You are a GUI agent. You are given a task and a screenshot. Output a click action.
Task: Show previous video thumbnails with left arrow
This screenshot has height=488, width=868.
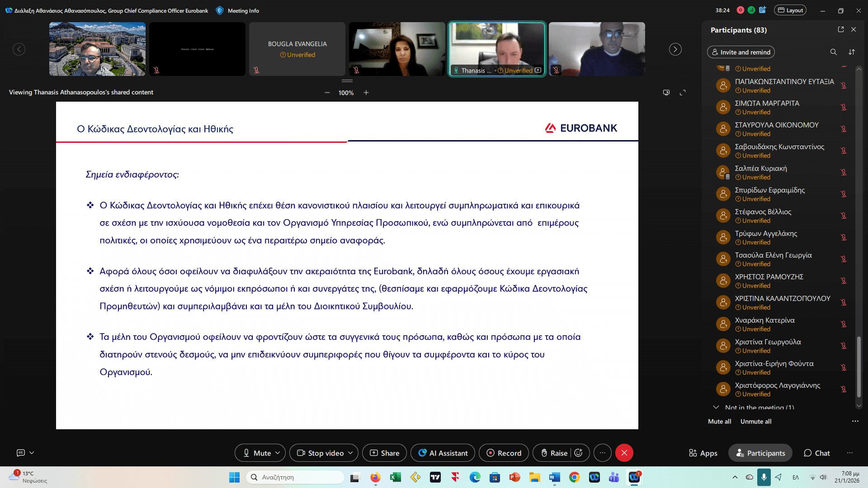[x=19, y=49]
